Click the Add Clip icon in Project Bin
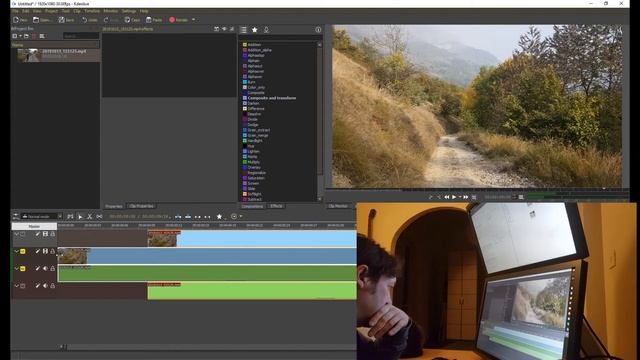 15,36
